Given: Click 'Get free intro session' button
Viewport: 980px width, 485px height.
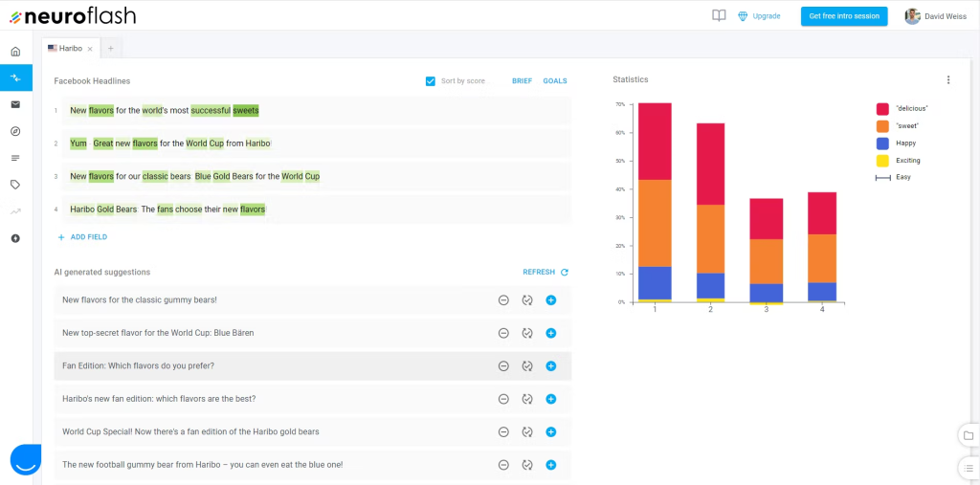Looking at the screenshot, I should 843,16.
